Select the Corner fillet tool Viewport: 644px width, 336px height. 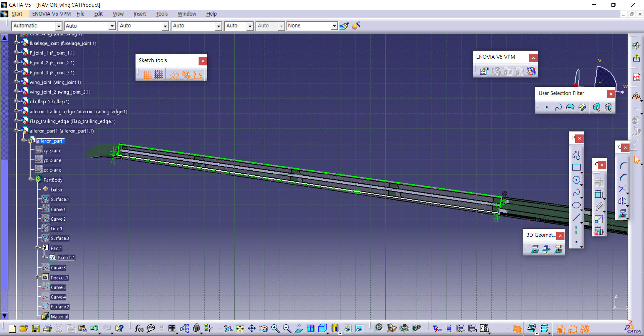[623, 165]
